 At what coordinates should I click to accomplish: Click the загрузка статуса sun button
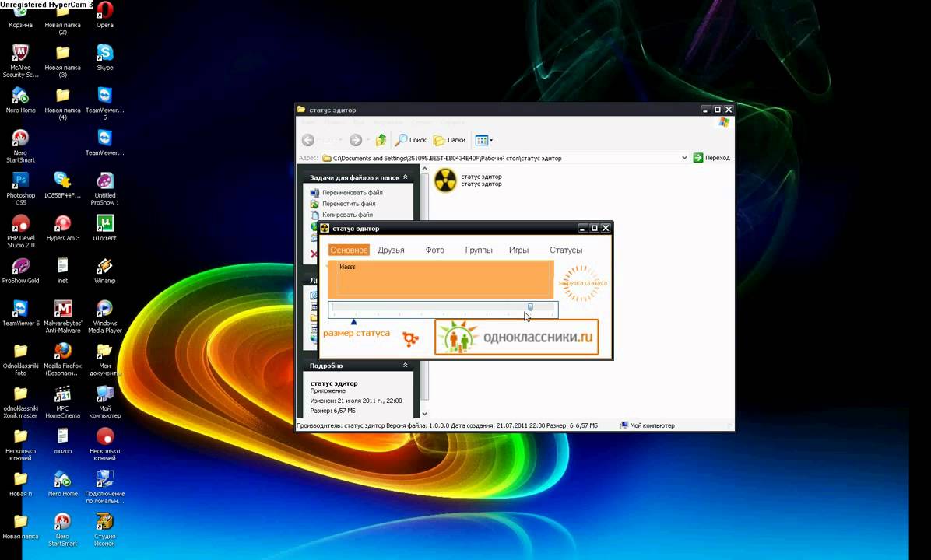pos(582,283)
